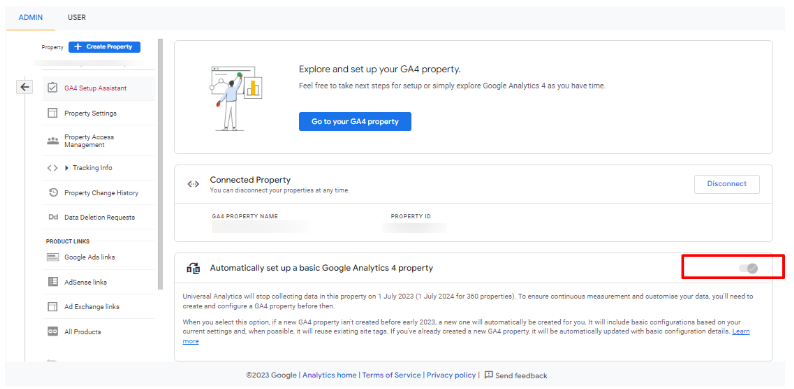Toggle automatic GA4 property setup switch
The height and width of the screenshot is (389, 794).
pyautogui.click(x=748, y=268)
